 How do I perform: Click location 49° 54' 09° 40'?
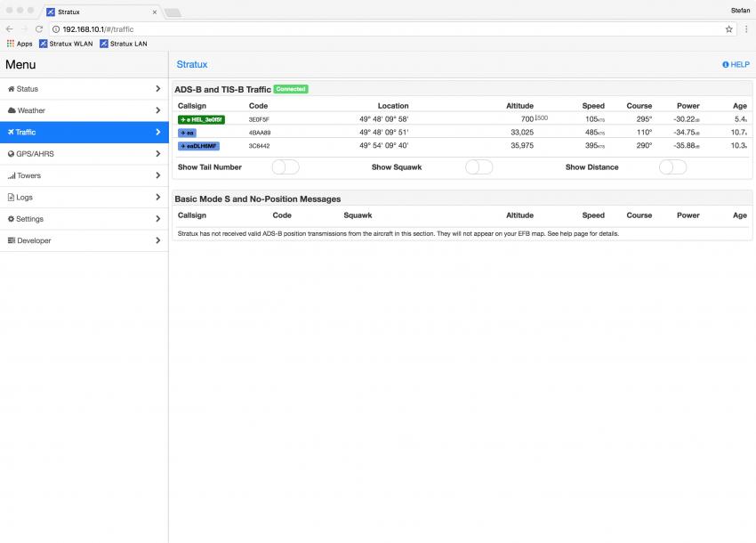pos(384,145)
